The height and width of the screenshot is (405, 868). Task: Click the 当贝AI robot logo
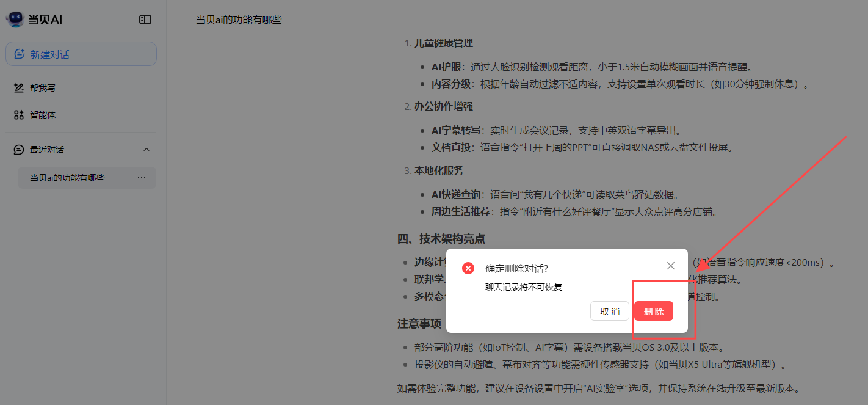click(15, 20)
